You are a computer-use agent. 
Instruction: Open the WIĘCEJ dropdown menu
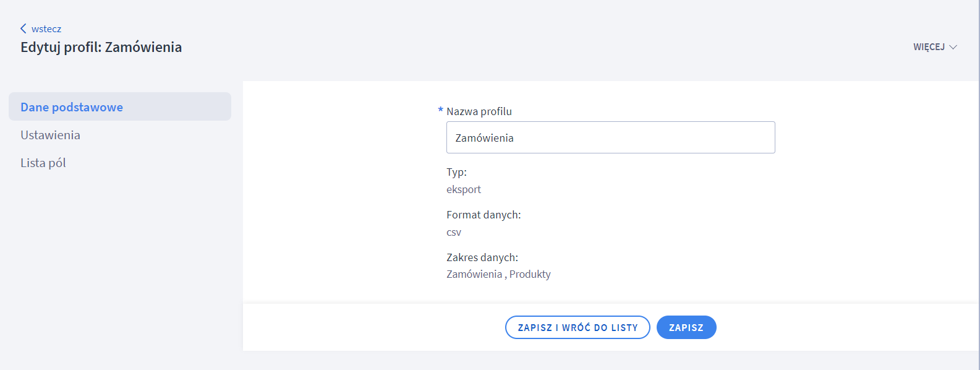(x=929, y=47)
